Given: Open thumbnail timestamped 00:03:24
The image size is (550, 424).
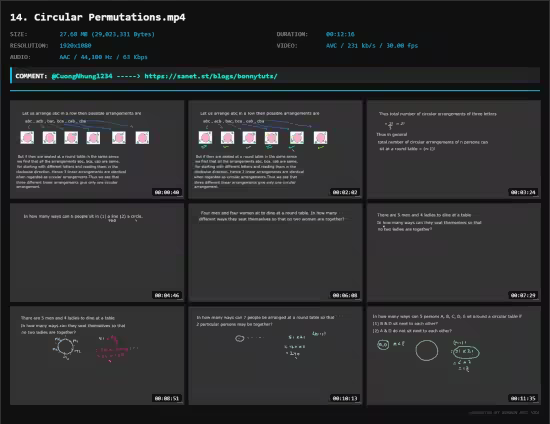Looking at the screenshot, I should (x=454, y=149).
